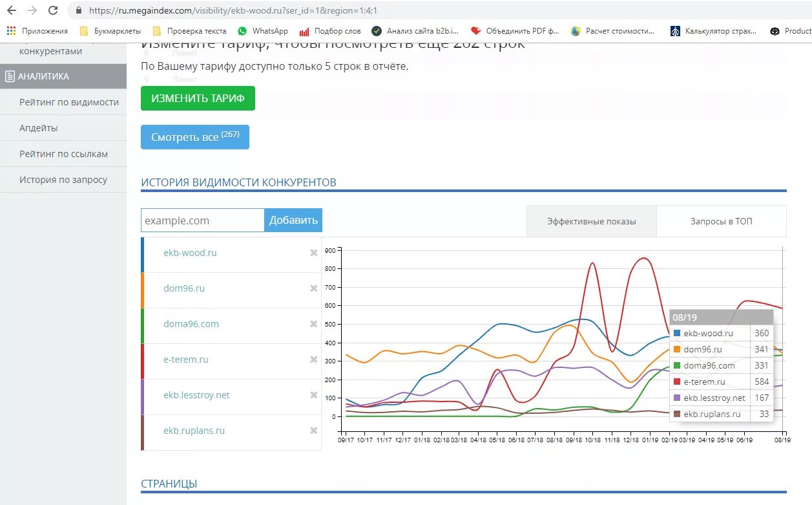Click the ekb-wood.ru value 360 in tooltip

(761, 333)
